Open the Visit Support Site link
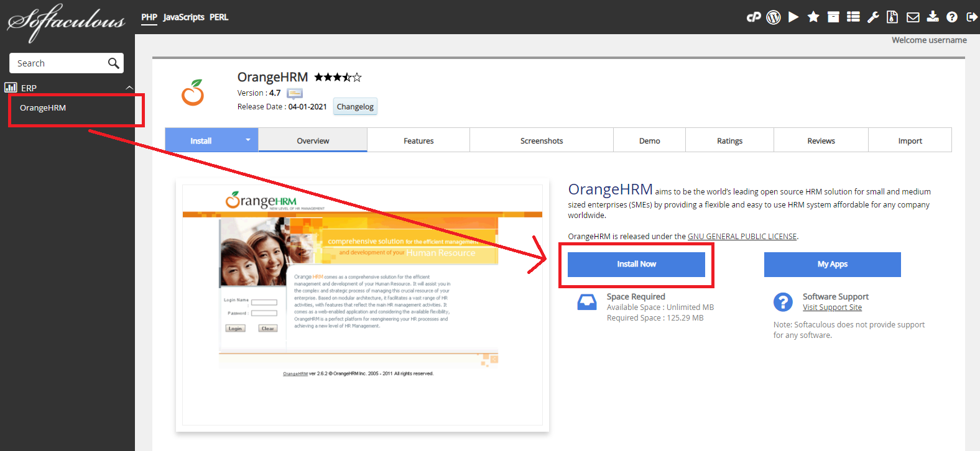 pyautogui.click(x=832, y=307)
